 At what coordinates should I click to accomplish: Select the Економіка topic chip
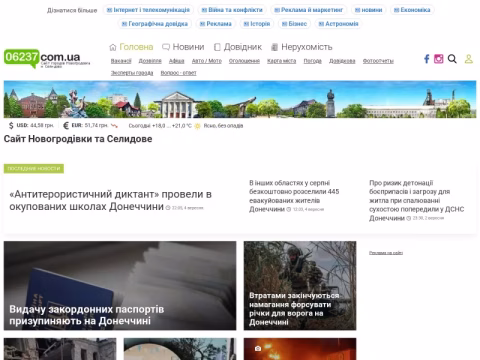[412, 10]
